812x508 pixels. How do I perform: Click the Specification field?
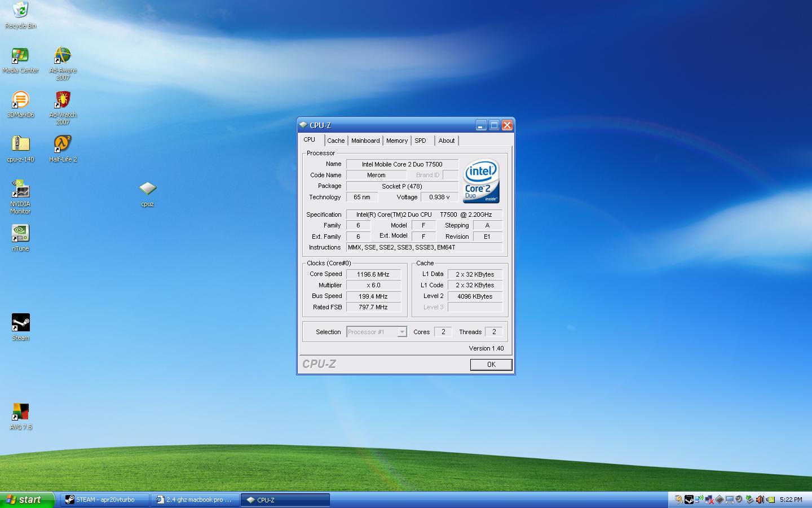pos(424,214)
